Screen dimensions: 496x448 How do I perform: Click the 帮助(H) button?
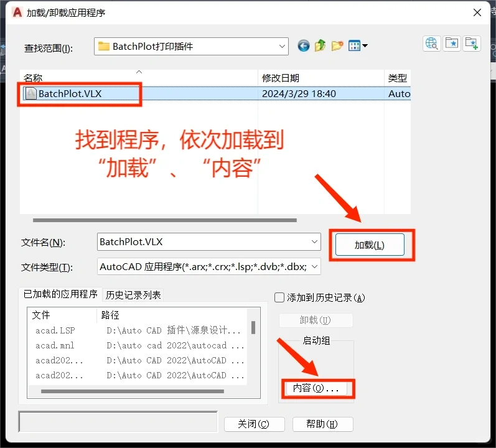point(322,424)
